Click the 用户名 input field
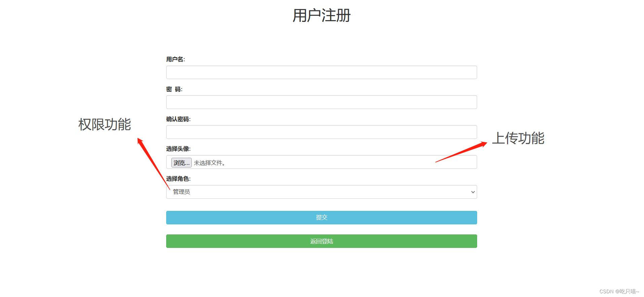Screen dimensions: 644x297 [321, 72]
